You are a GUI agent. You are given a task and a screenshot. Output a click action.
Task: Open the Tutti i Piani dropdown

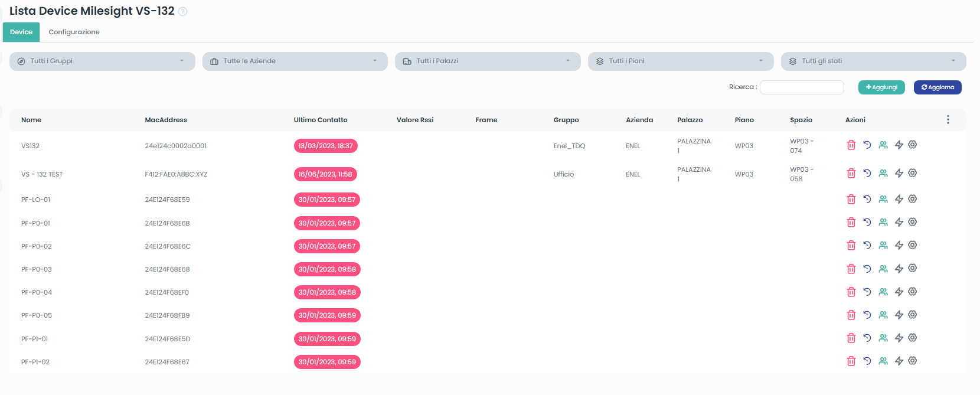pyautogui.click(x=680, y=61)
